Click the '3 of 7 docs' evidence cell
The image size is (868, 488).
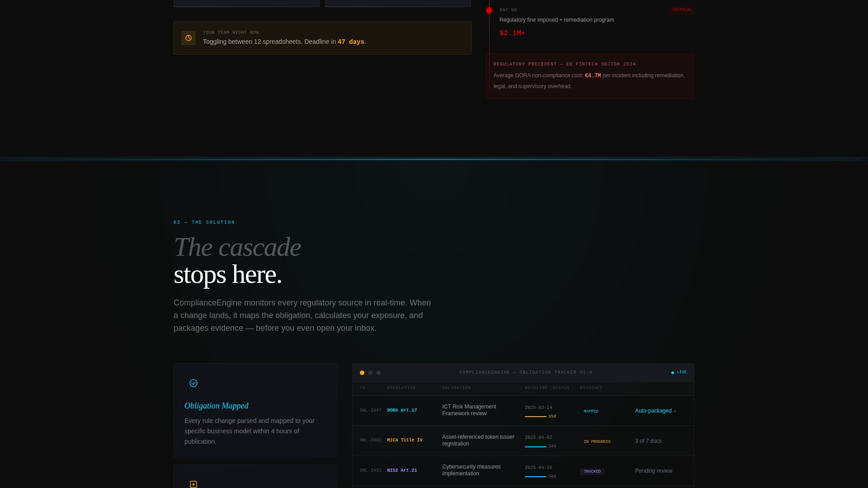point(648,441)
